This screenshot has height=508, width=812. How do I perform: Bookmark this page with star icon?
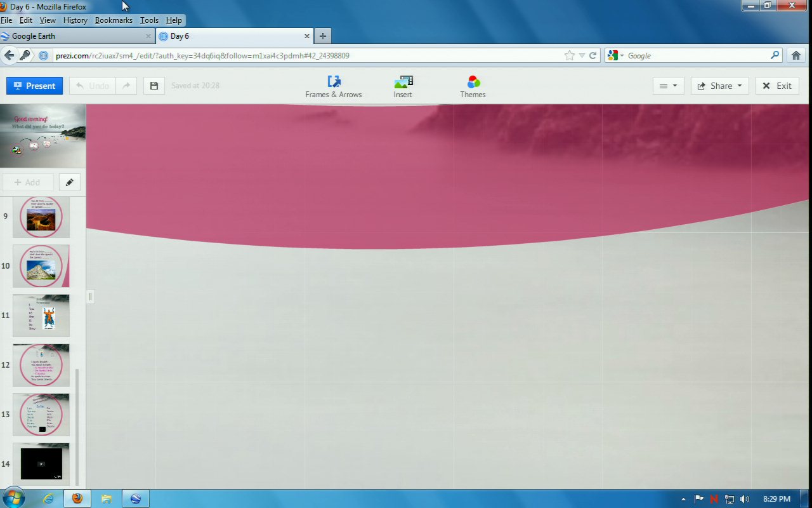[569, 56]
